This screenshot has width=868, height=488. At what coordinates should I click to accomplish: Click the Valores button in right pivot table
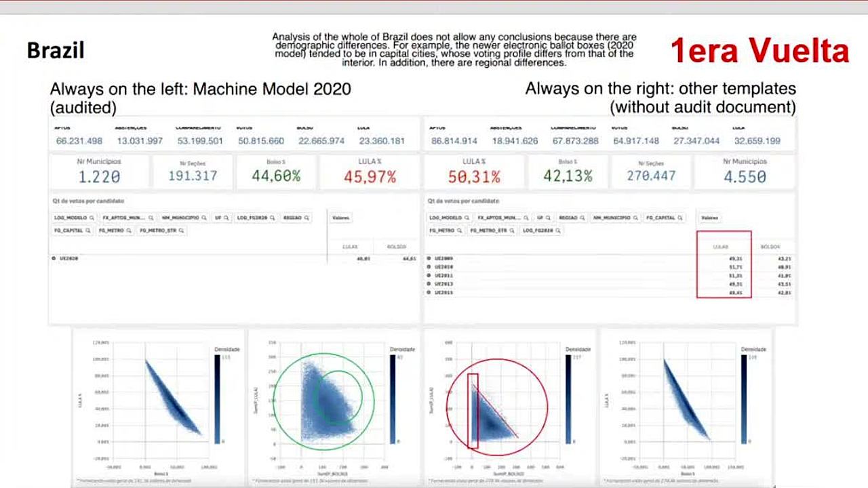point(709,218)
